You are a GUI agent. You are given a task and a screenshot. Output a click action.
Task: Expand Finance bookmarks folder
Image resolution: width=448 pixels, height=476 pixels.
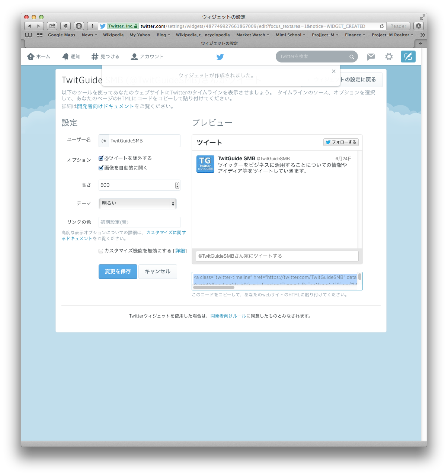pyautogui.click(x=355, y=35)
